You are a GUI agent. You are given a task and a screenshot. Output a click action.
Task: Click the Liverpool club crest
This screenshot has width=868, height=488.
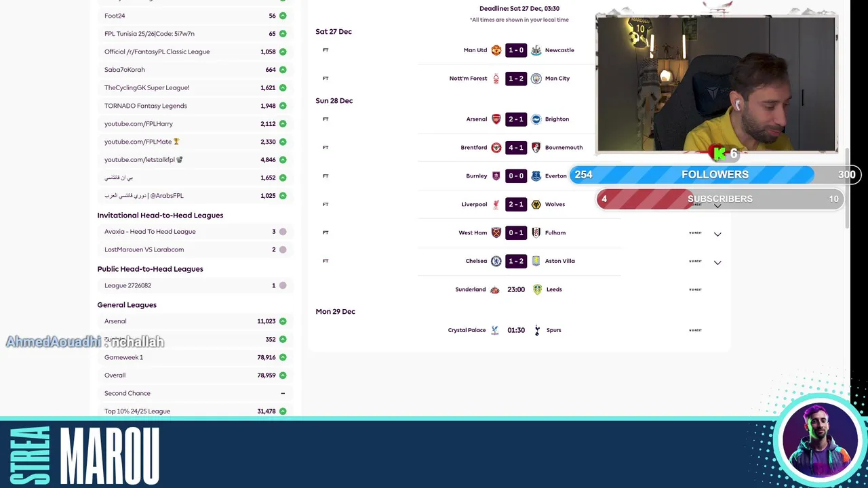pos(496,205)
